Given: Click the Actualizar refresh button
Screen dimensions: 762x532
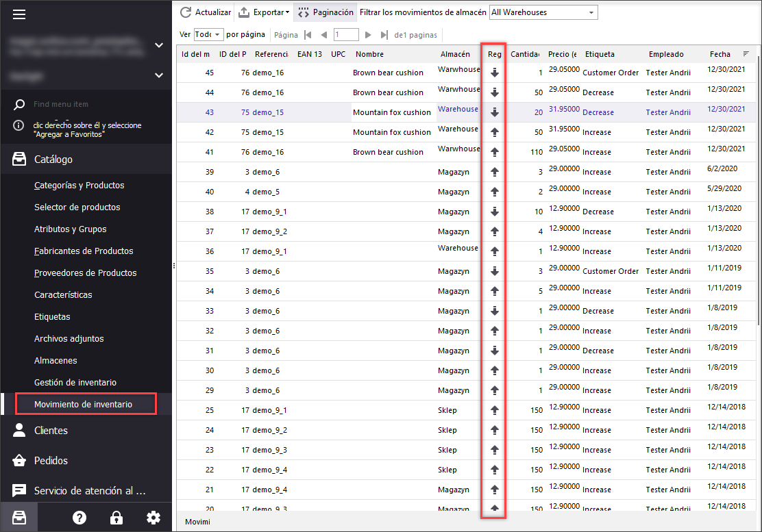Looking at the screenshot, I should pyautogui.click(x=206, y=12).
